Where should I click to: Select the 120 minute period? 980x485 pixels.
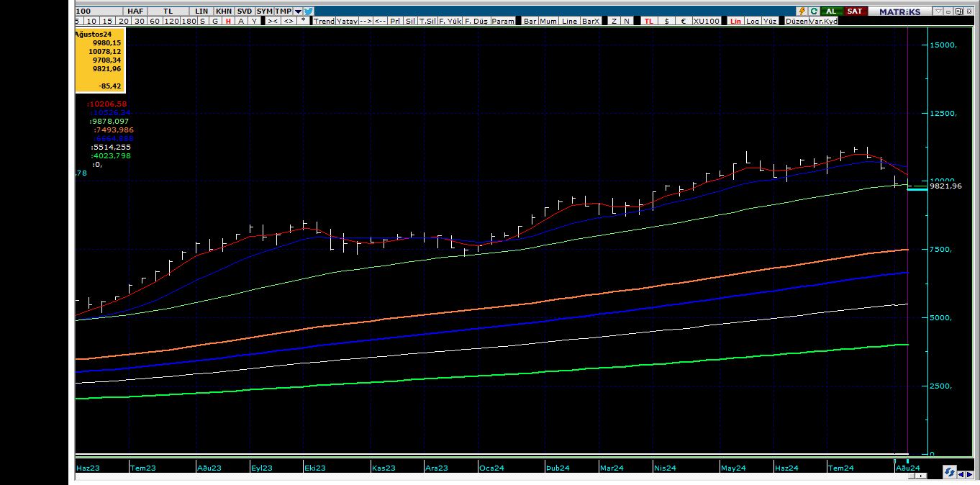pos(171,22)
